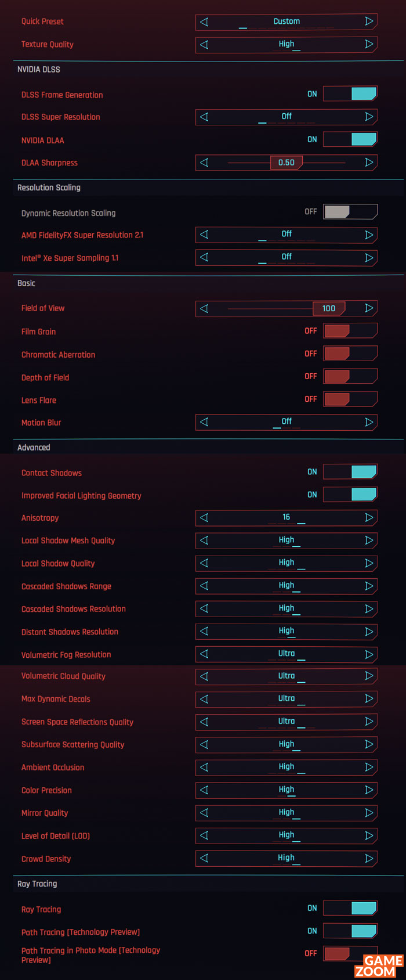This screenshot has height=980, width=406.
Task: Click right arrow for Volumetric Fog Resolution
Action: click(369, 654)
